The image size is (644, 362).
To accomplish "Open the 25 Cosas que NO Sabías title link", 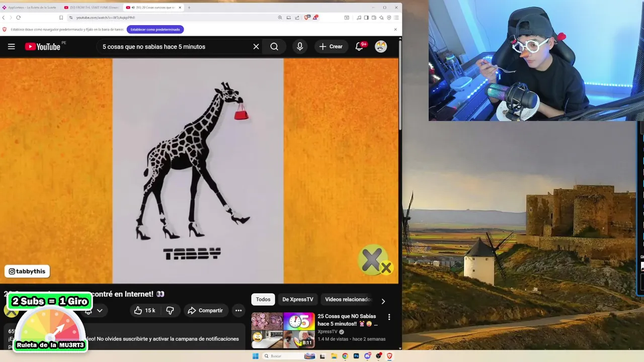I will point(347,320).
